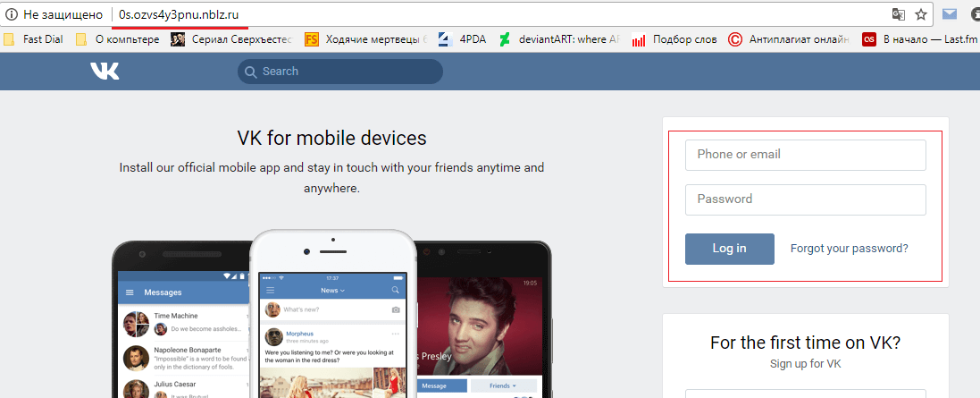Click the Time Machine conversation
Image resolution: width=980 pixels, height=398 pixels.
pos(184,323)
